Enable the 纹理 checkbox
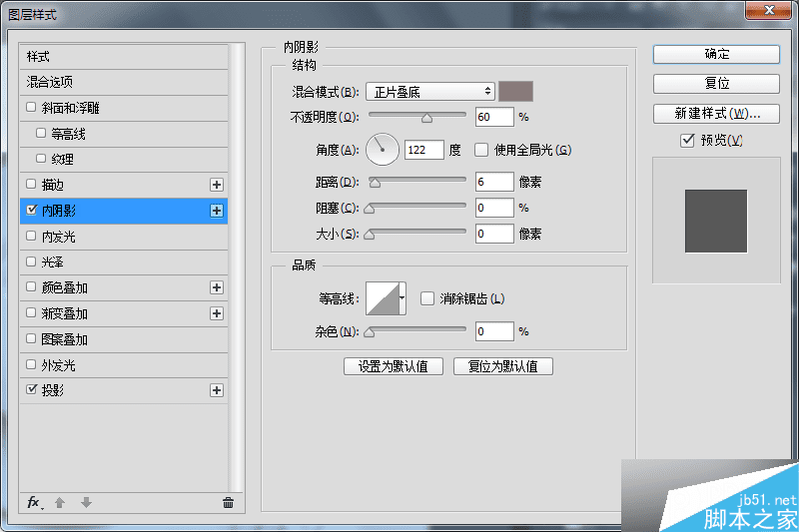The width and height of the screenshot is (799, 532). (x=41, y=159)
